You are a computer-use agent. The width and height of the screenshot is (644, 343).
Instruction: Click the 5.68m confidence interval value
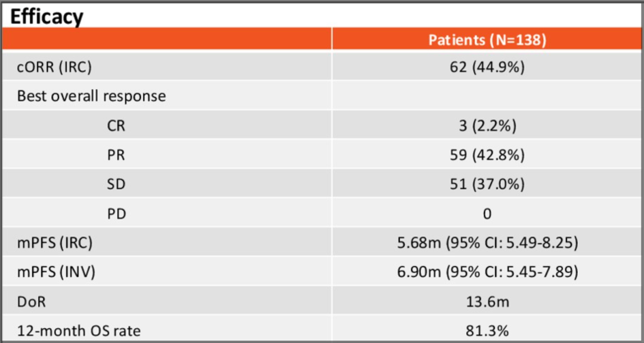coord(487,243)
